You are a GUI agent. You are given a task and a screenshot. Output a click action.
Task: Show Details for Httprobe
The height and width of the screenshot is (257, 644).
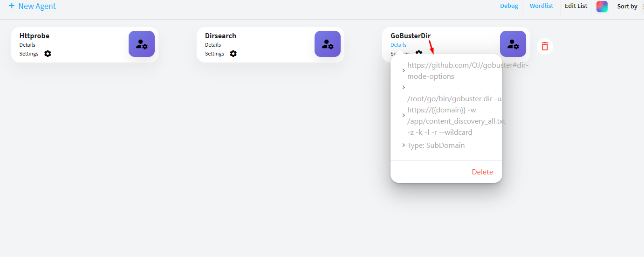27,45
